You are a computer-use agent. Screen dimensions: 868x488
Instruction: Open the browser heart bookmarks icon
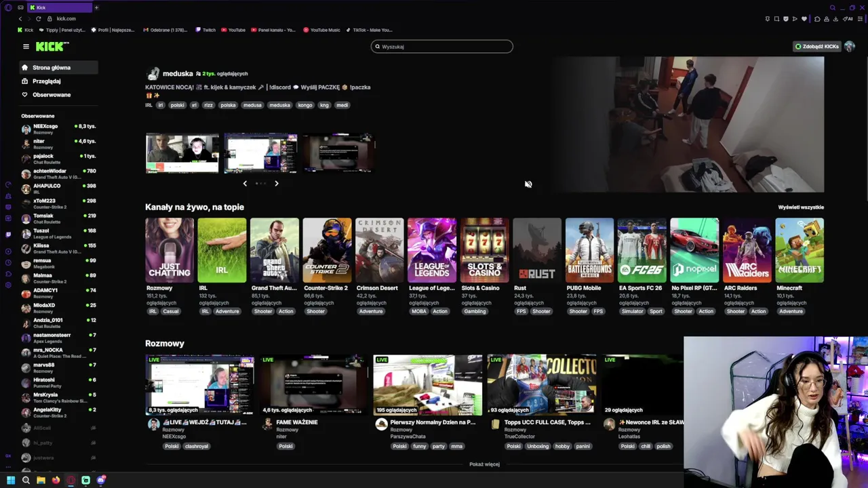[804, 18]
